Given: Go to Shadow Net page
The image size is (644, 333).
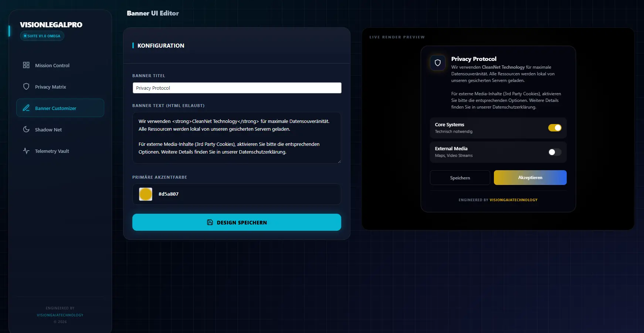Looking at the screenshot, I should [60, 130].
